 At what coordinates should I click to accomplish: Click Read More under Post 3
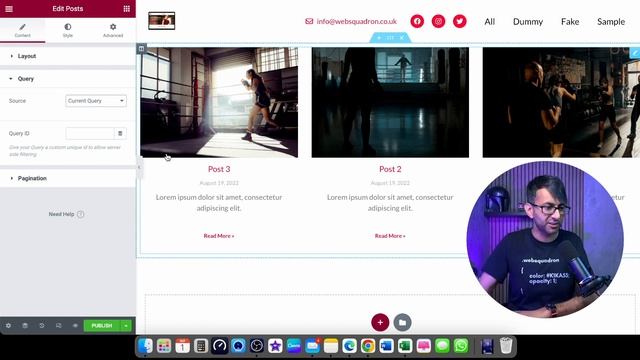pyautogui.click(x=219, y=236)
